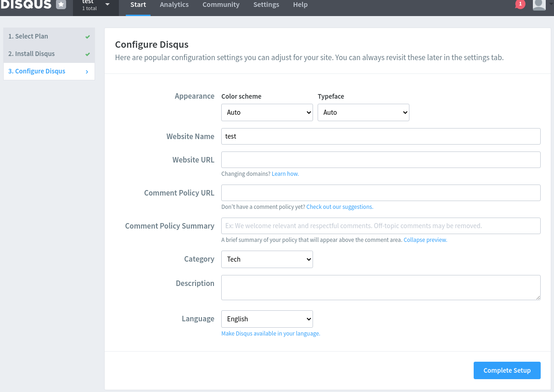Click the Disqus logo
The height and width of the screenshot is (392, 554).
(26, 4)
